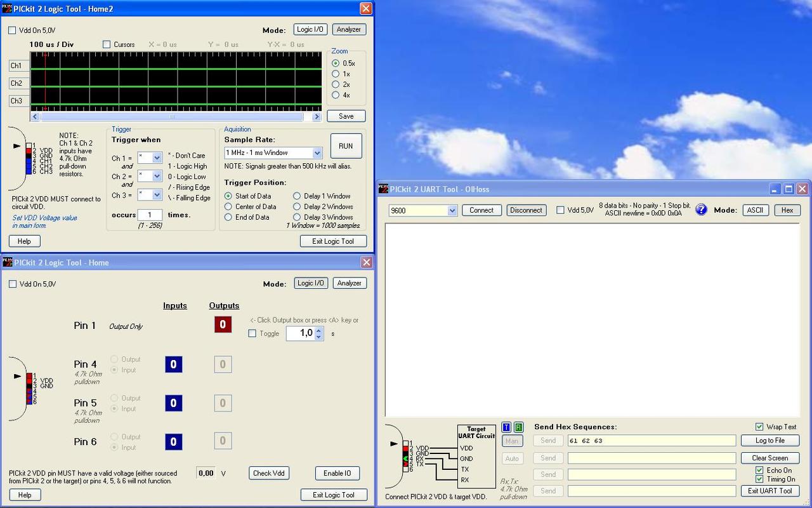Choose Delay 1 Window trigger position
The width and height of the screenshot is (812, 508).
[297, 196]
